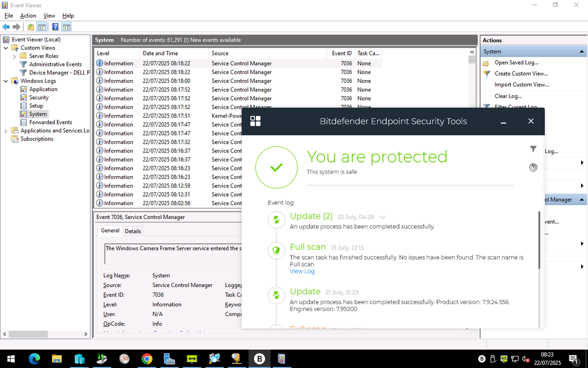This screenshot has height=368, width=588.
Task: Open the File menu
Action: pyautogui.click(x=9, y=16)
